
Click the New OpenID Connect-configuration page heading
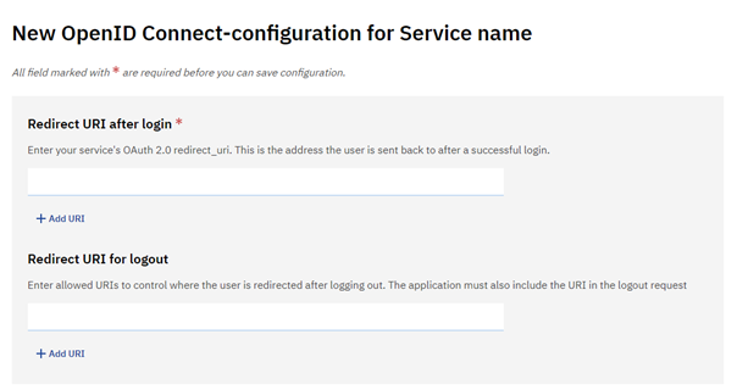click(x=272, y=33)
